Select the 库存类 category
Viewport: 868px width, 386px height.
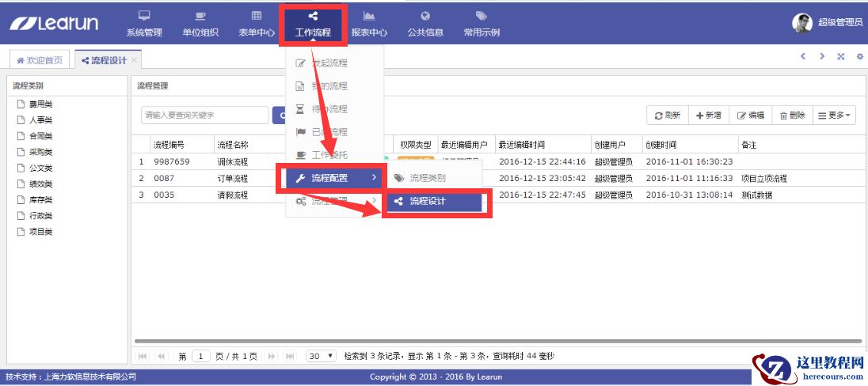point(40,199)
